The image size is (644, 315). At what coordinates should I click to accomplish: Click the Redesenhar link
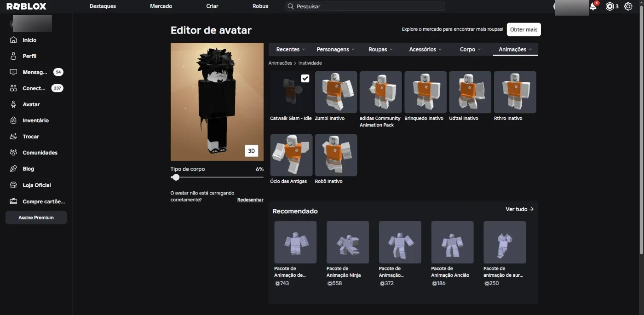point(250,200)
